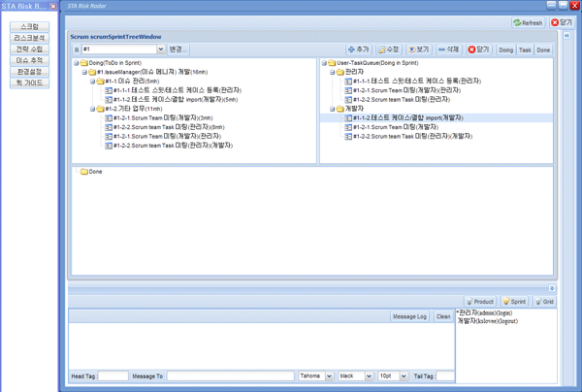Click the Message Log button
582x392 pixels.
pos(409,316)
